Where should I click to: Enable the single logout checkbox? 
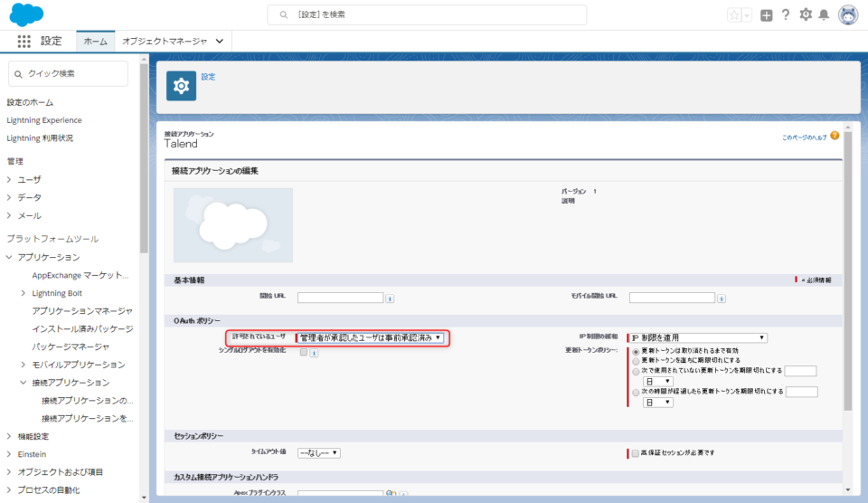coord(303,352)
